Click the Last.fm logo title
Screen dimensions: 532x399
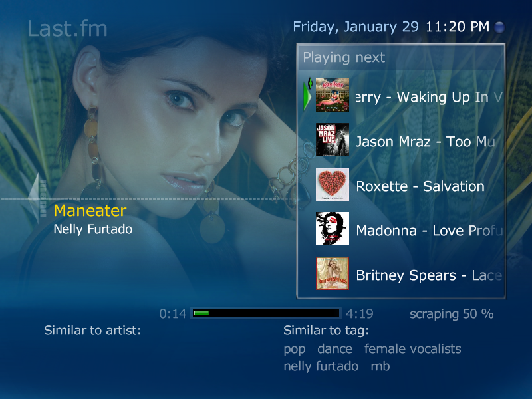(67, 29)
